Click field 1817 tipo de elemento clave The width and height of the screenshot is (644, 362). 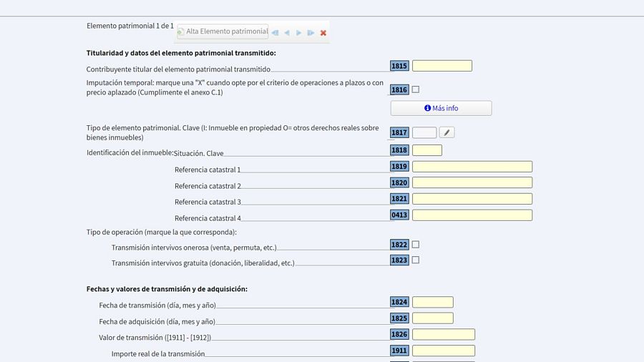pos(424,132)
